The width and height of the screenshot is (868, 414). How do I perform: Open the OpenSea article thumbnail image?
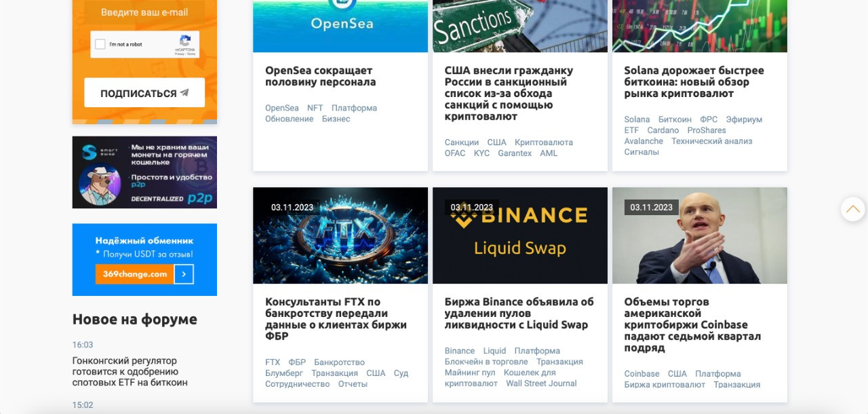[x=340, y=26]
